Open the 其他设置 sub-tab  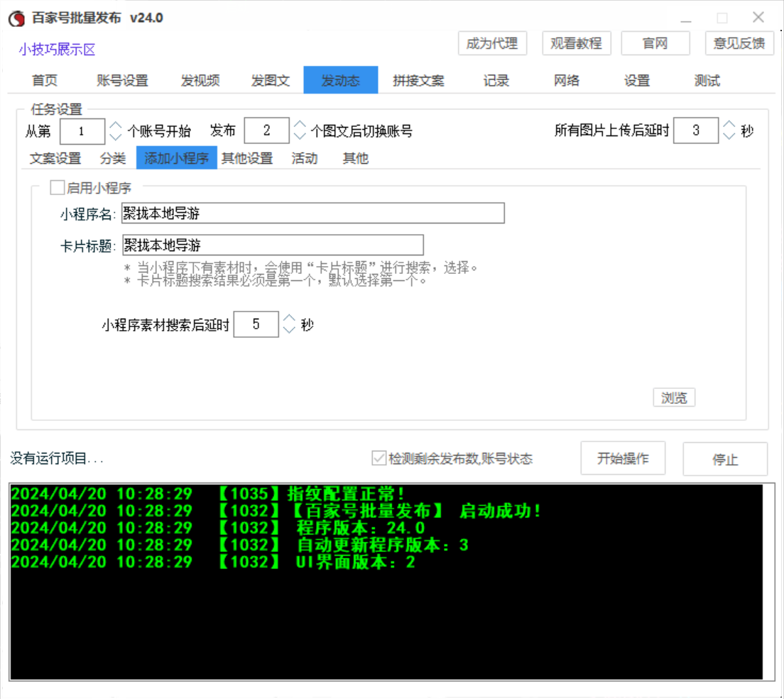[x=247, y=158]
